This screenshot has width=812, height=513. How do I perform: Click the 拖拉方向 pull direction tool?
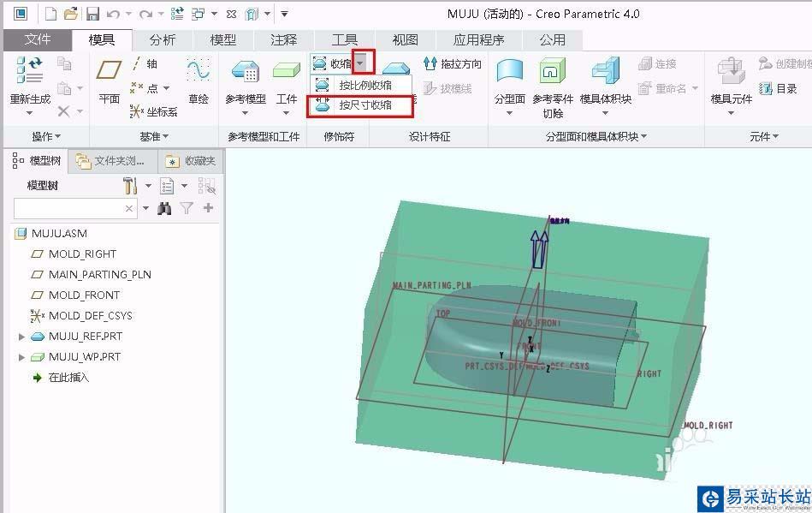(452, 63)
